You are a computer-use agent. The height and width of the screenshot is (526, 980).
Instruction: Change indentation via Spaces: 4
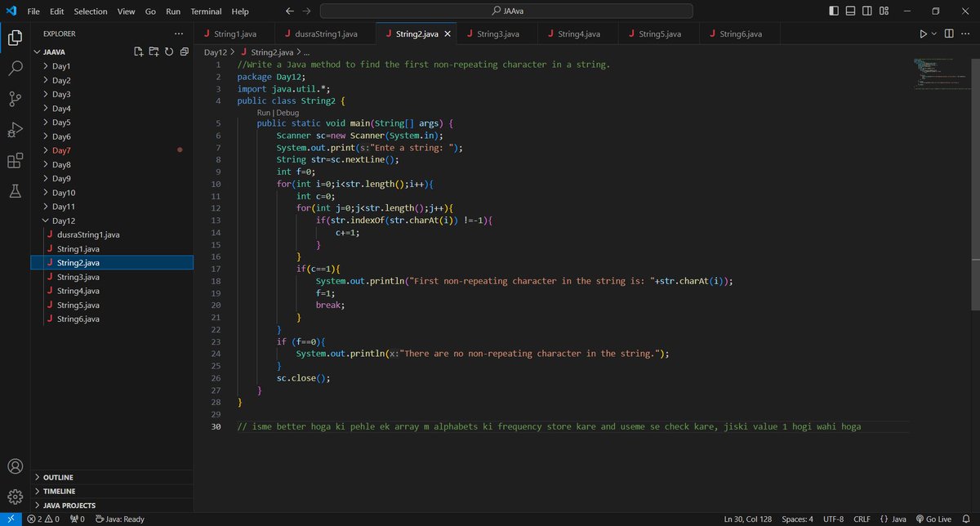coord(797,519)
